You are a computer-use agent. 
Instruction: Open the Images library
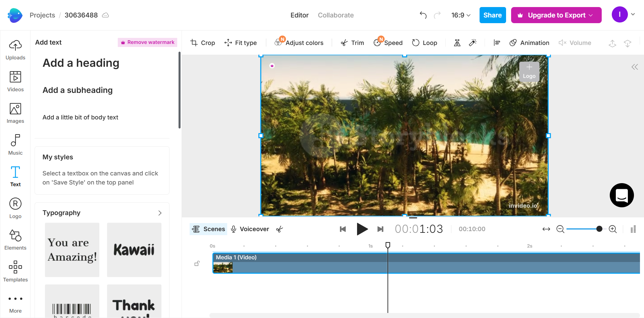tap(15, 113)
